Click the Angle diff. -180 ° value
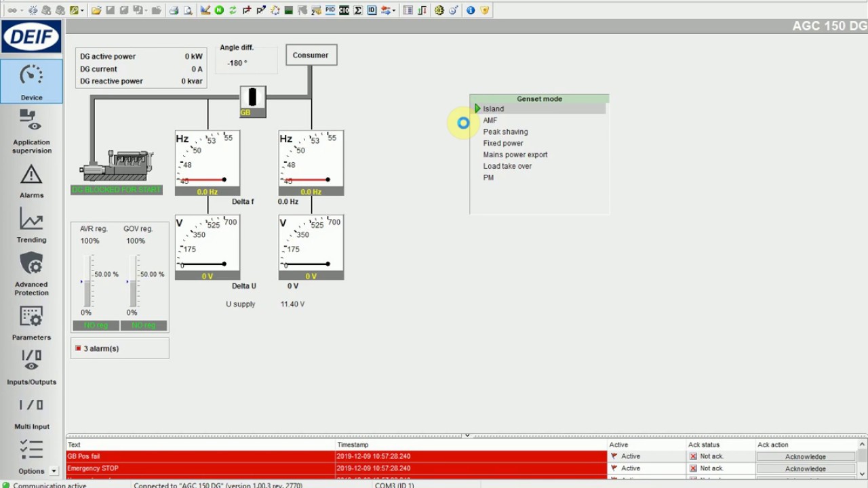 tap(237, 63)
